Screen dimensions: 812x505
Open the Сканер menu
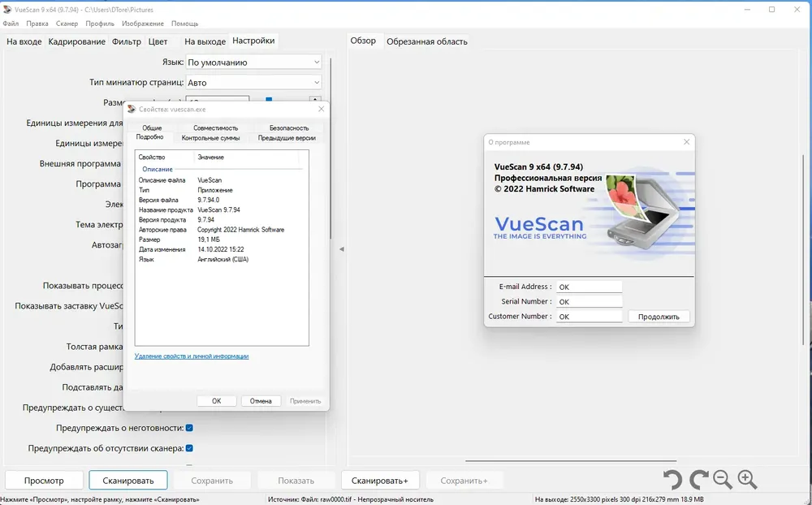click(x=67, y=24)
